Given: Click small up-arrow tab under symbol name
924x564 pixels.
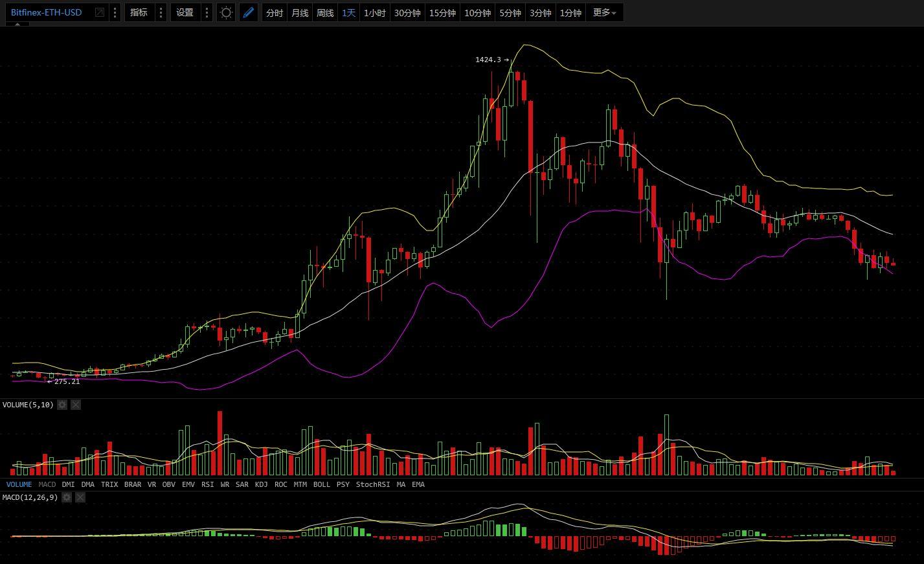Looking at the screenshot, I should (x=17, y=25).
